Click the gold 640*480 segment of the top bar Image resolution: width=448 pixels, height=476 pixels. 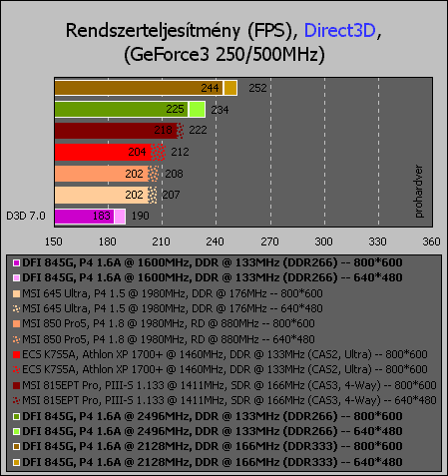(230, 88)
